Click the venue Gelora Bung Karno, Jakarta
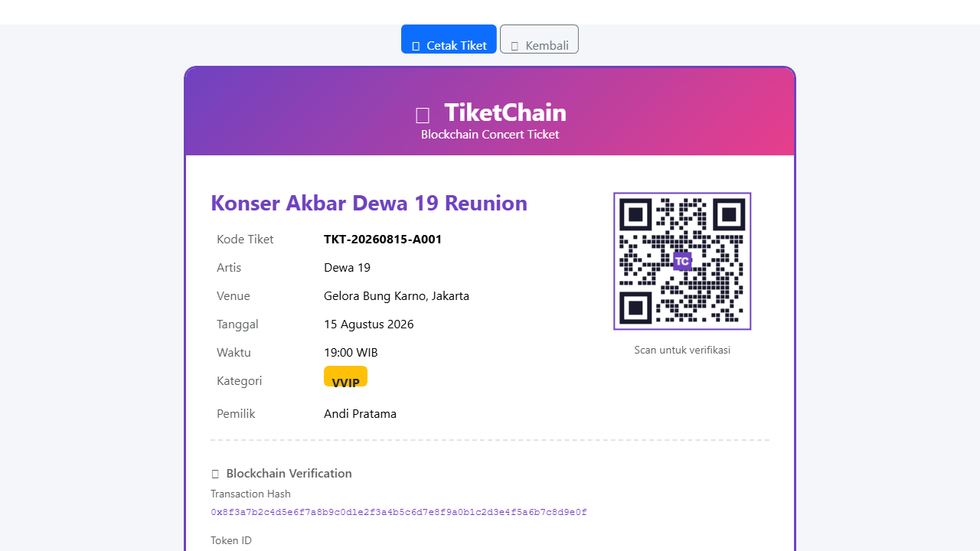The width and height of the screenshot is (980, 551). pos(397,295)
